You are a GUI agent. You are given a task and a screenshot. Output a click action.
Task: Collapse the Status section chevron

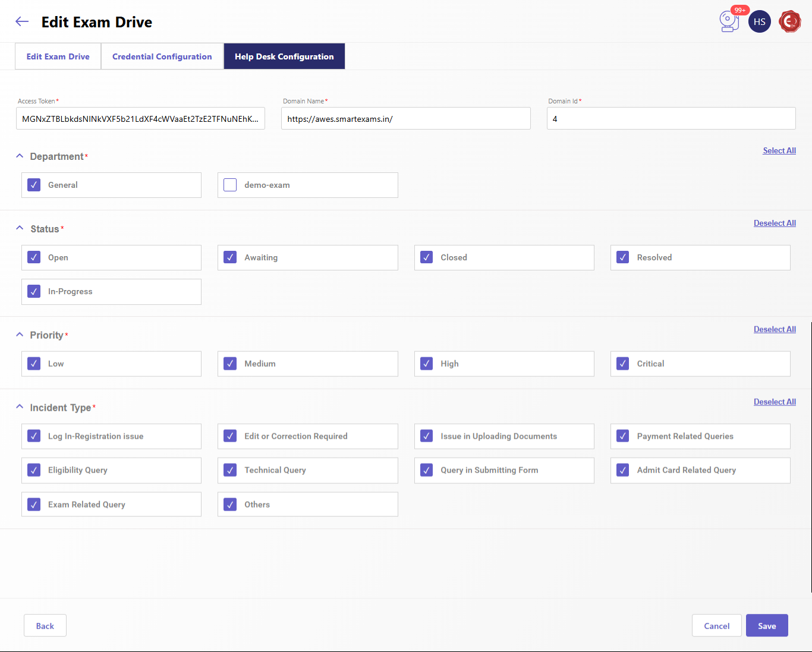point(20,228)
